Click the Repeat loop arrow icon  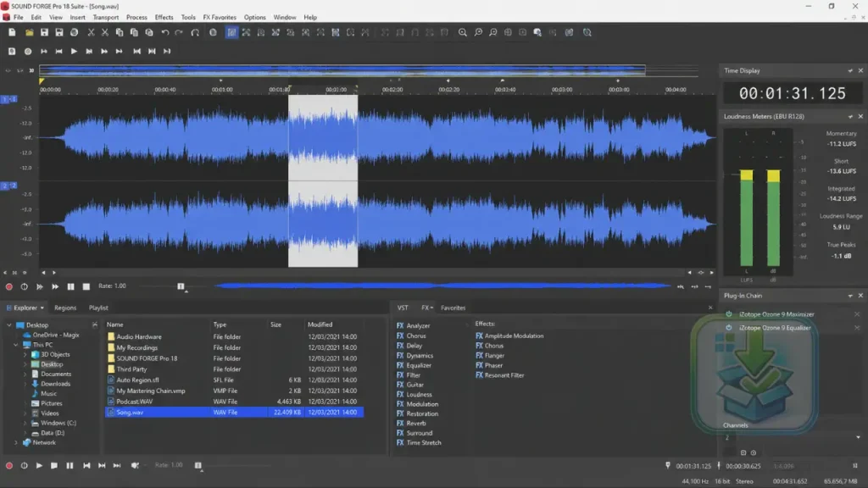pyautogui.click(x=195, y=33)
